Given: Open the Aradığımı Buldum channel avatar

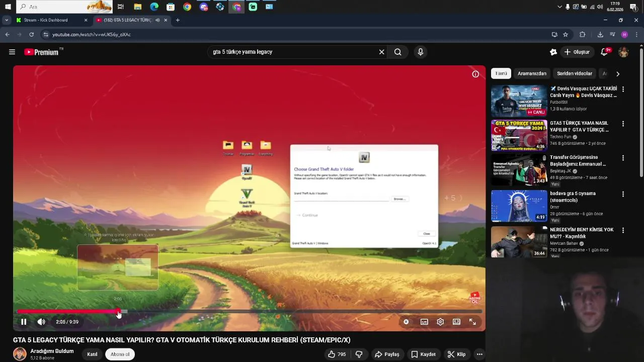Looking at the screenshot, I should [20, 354].
